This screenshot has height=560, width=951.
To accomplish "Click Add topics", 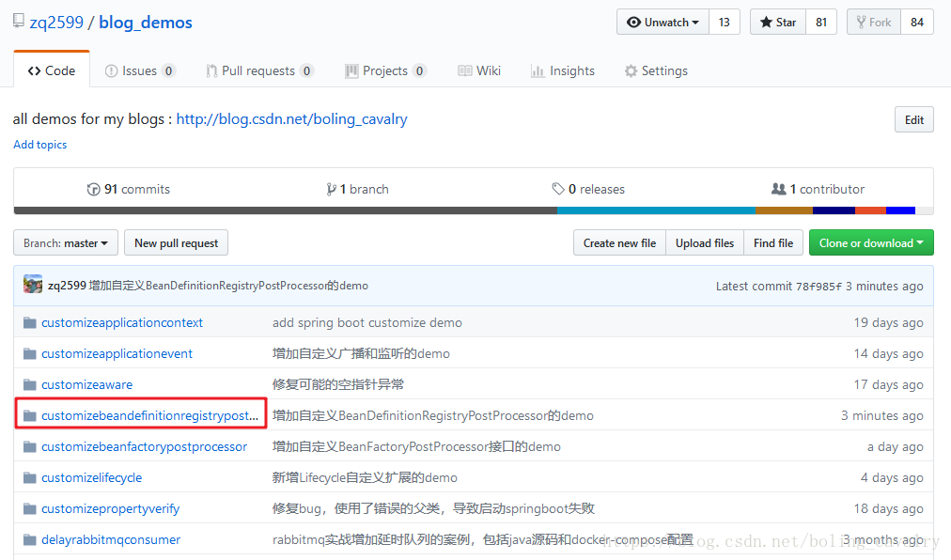I will 40,145.
